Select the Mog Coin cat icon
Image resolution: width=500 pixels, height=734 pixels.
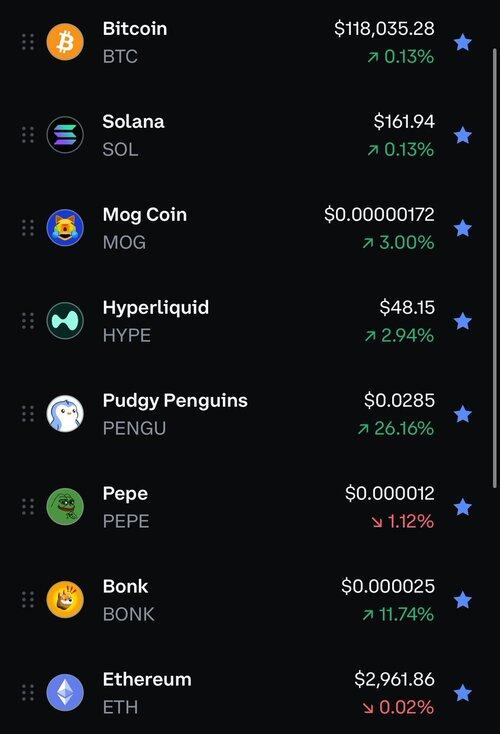65,228
